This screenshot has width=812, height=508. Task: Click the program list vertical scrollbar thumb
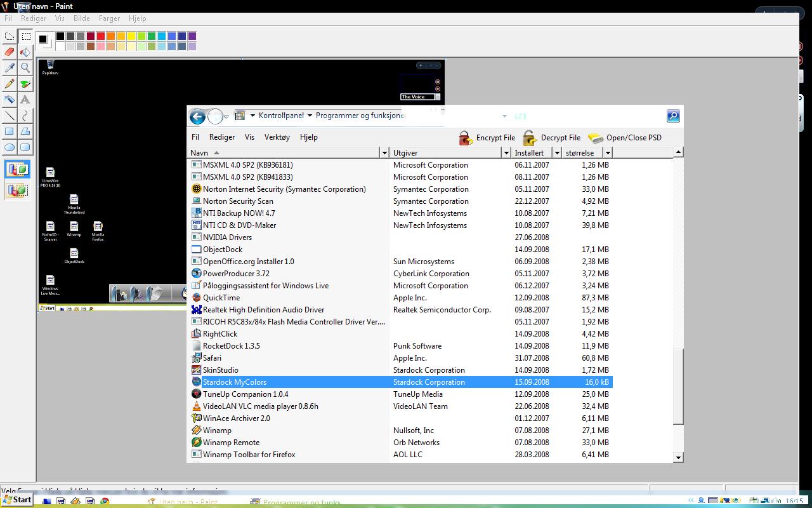point(678,386)
